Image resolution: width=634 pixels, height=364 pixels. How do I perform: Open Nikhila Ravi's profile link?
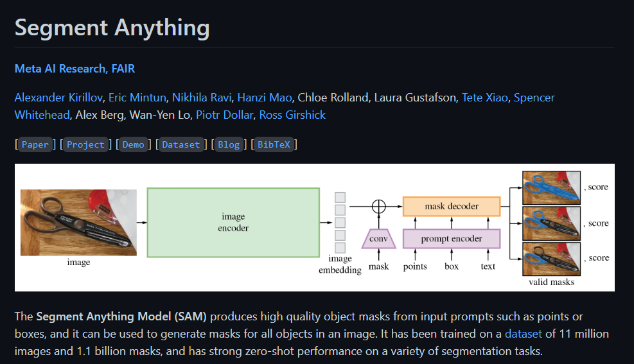[202, 98]
